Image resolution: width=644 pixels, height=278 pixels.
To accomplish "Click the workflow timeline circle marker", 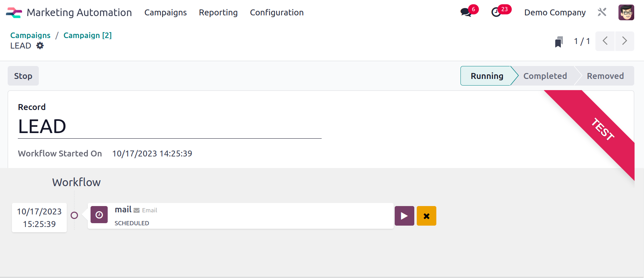I will 74,215.
